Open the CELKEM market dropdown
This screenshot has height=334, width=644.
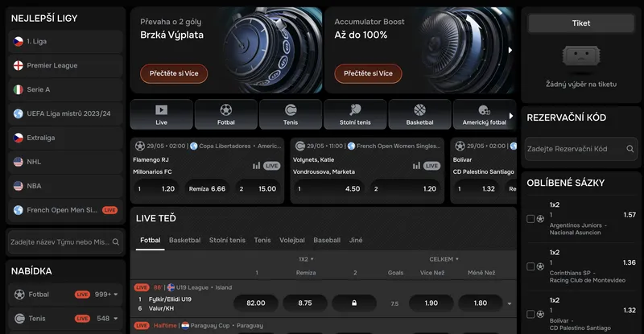[x=444, y=259]
